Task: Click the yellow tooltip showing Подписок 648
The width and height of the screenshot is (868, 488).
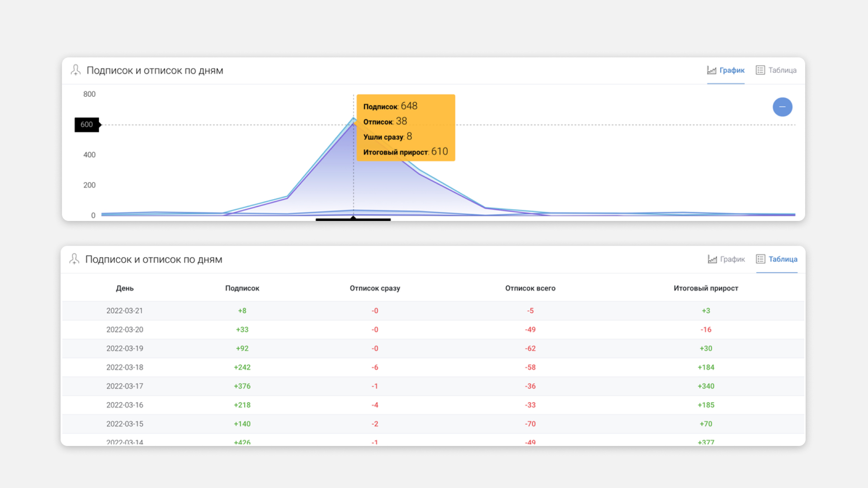Action: pyautogui.click(x=406, y=128)
